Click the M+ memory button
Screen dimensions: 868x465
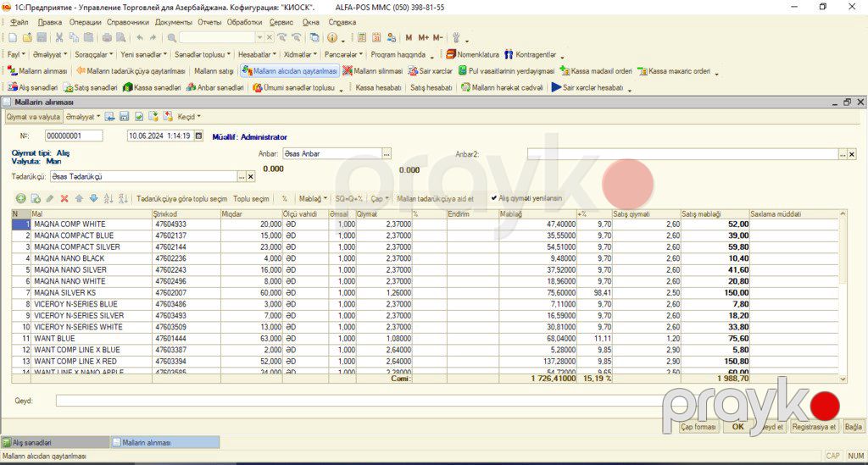click(424, 37)
